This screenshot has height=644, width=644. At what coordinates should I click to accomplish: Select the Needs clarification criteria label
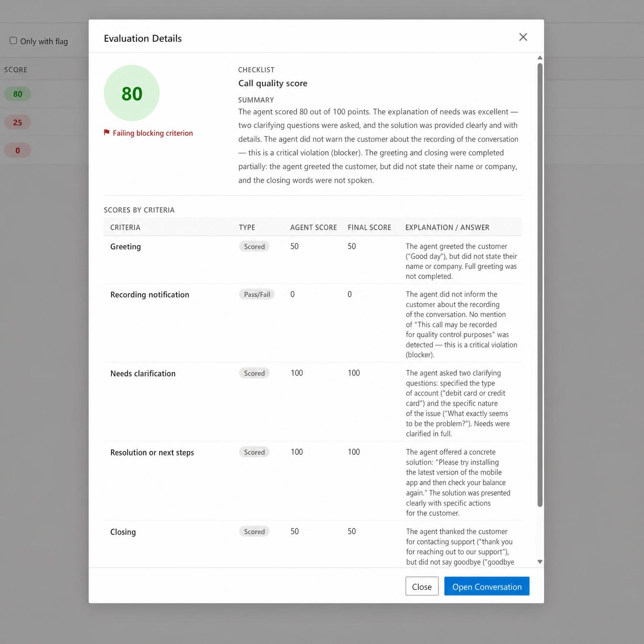143,373
